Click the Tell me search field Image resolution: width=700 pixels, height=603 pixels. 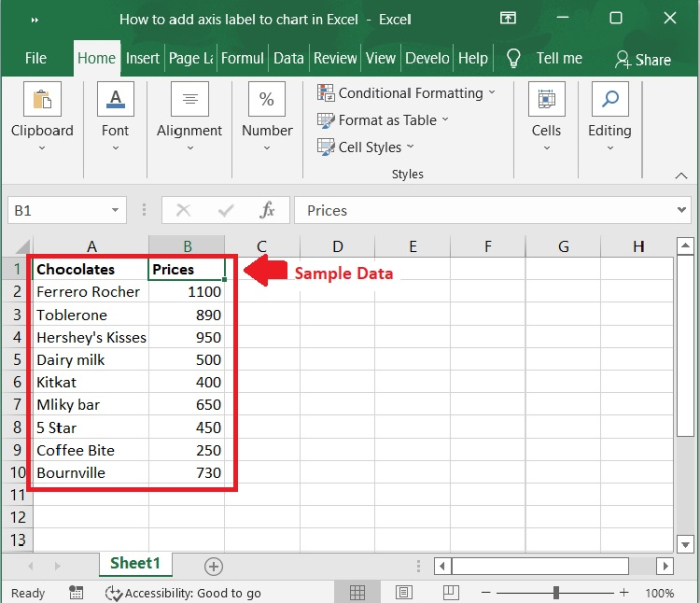coord(559,58)
